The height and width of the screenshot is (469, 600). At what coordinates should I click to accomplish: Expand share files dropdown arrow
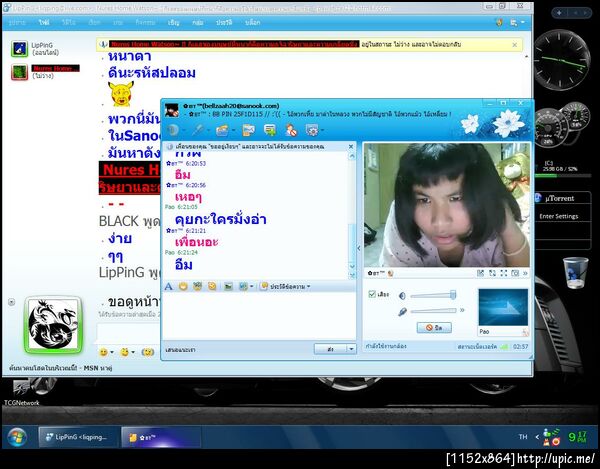[x=233, y=130]
